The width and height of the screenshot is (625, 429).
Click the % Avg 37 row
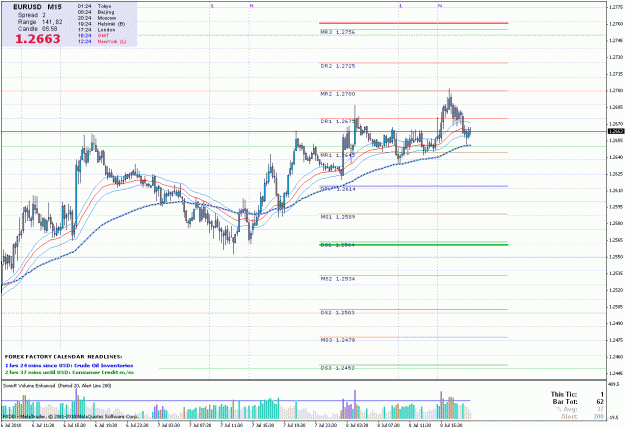[580, 409]
